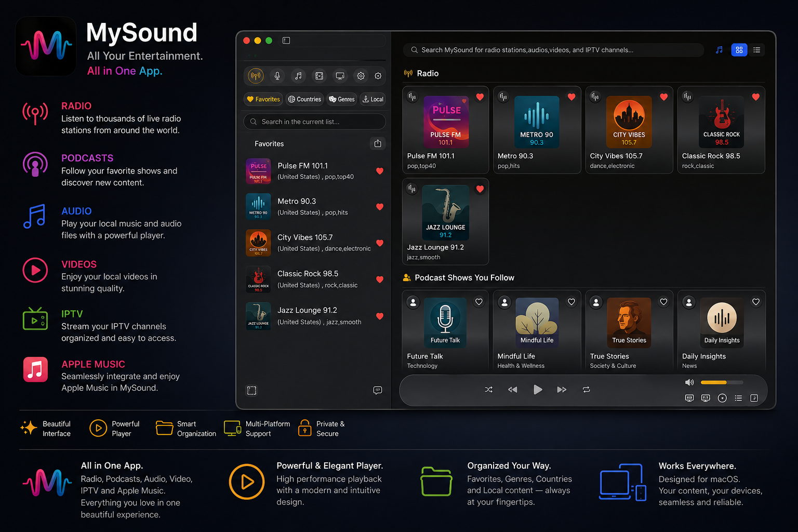Select the Radio antenna icon in the sidebar toolbar
Viewport: 798px width, 532px height.
pyautogui.click(x=256, y=76)
